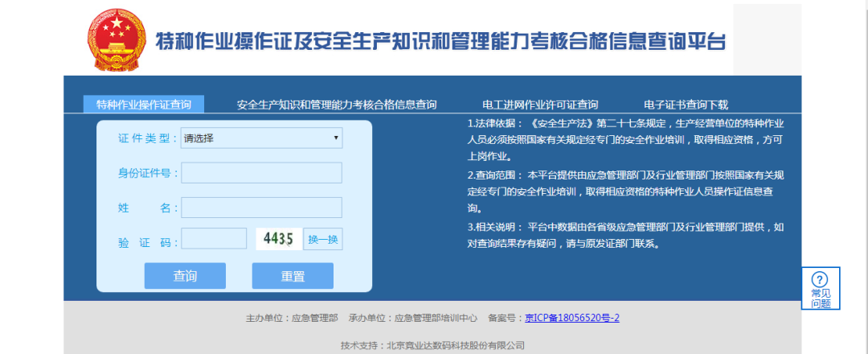Image resolution: width=868 pixels, height=354 pixels.
Task: Open the 证件类型 dropdown
Action: (x=262, y=138)
